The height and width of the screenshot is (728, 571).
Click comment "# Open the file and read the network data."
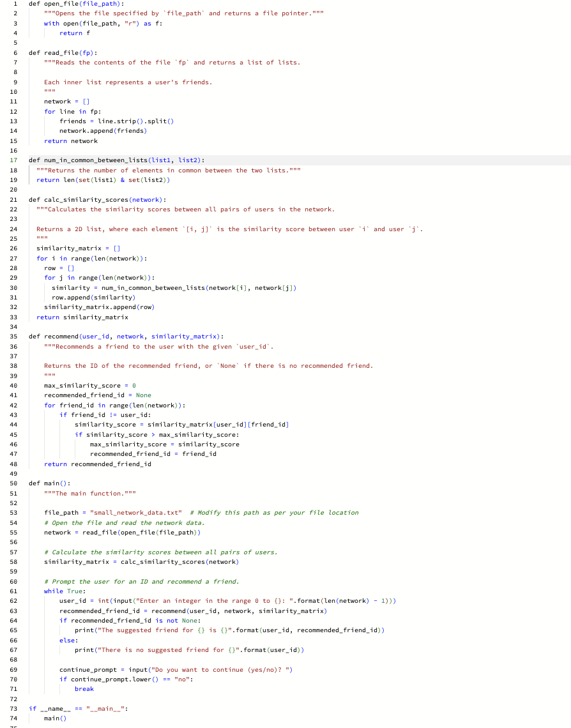click(125, 523)
